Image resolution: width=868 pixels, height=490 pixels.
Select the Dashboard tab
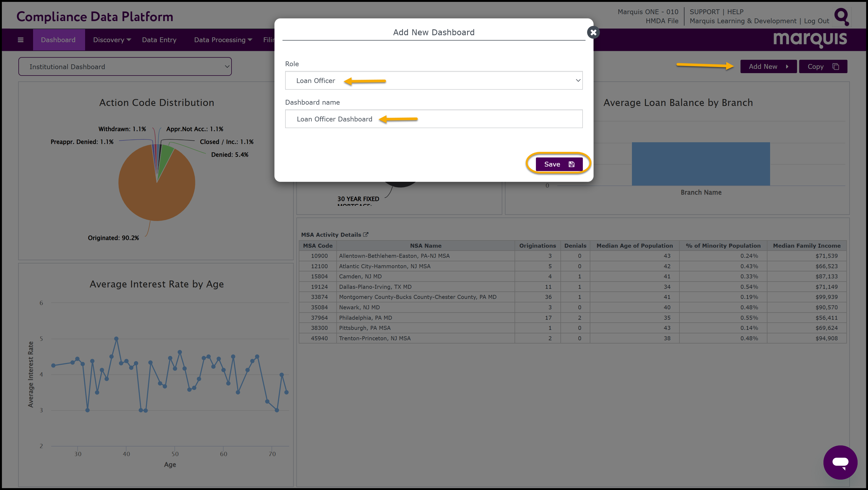click(x=58, y=40)
